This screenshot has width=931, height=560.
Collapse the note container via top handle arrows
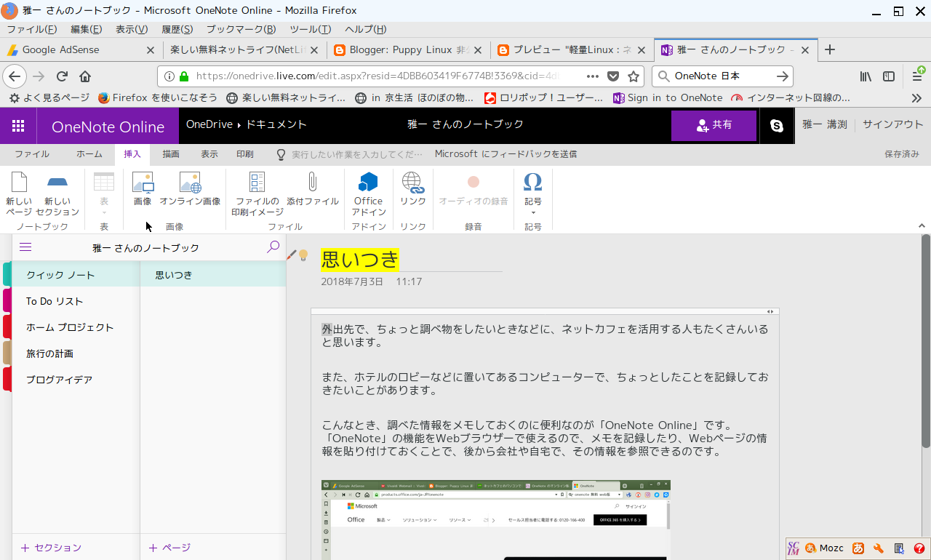(772, 311)
